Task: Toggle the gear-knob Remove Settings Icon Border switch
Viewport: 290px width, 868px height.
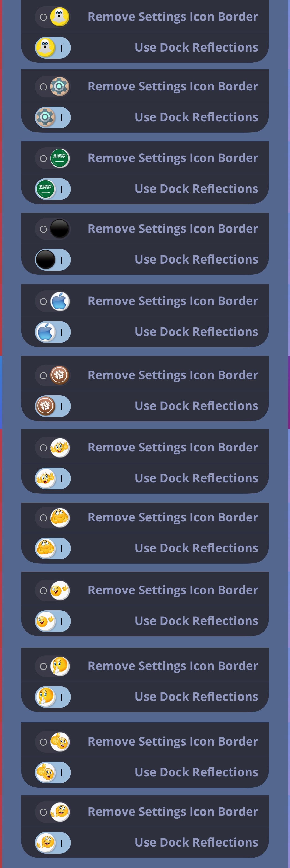Action: point(53,87)
